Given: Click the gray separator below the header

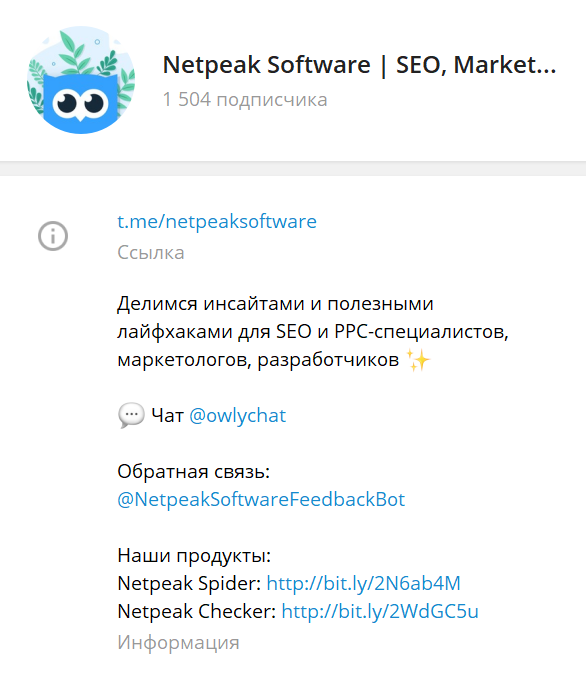Looking at the screenshot, I should (293, 168).
